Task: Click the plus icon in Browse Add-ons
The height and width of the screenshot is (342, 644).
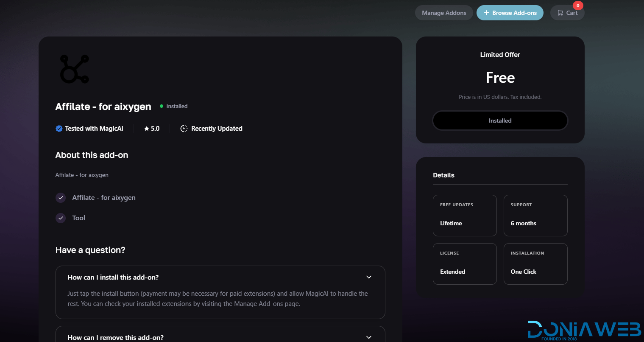Action: (x=486, y=13)
